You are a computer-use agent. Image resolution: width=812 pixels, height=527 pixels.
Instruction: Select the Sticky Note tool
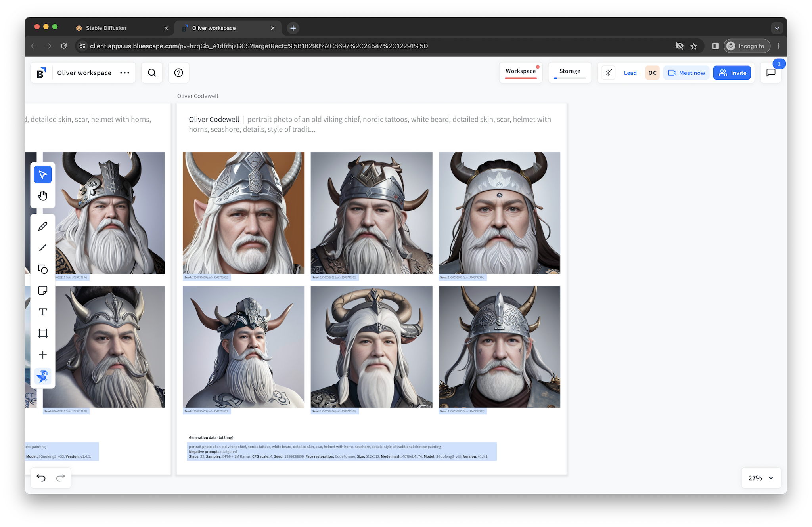pyautogui.click(x=43, y=290)
